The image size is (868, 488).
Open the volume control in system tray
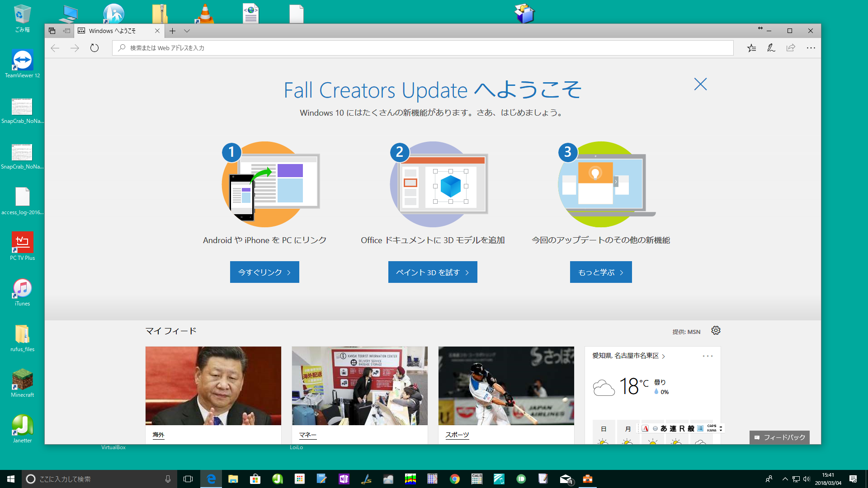point(807,479)
